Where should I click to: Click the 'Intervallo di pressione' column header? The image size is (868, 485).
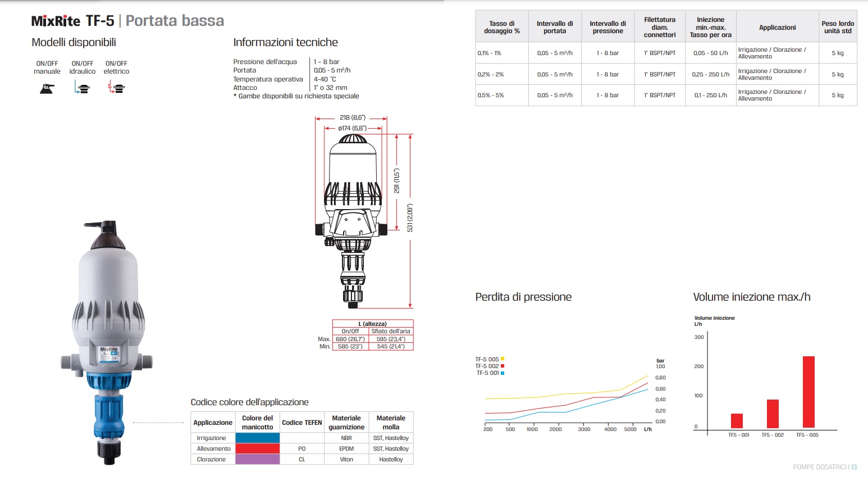[607, 27]
